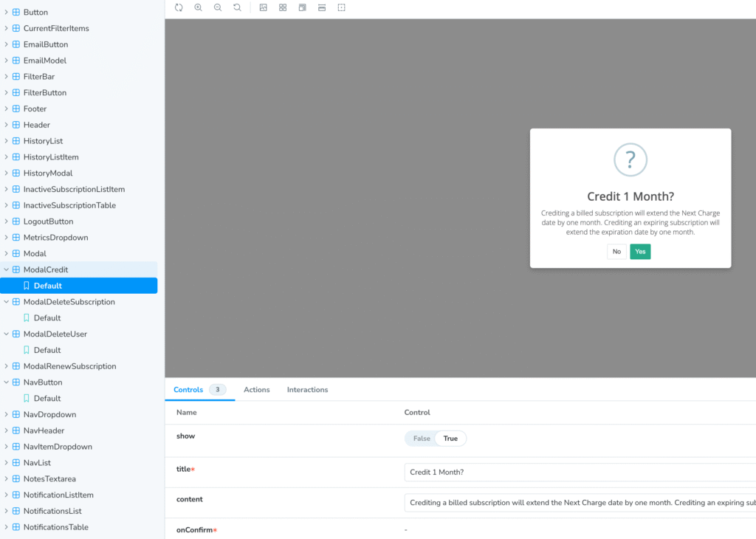Click the No button in modal
This screenshot has width=756, height=539.
[616, 252]
